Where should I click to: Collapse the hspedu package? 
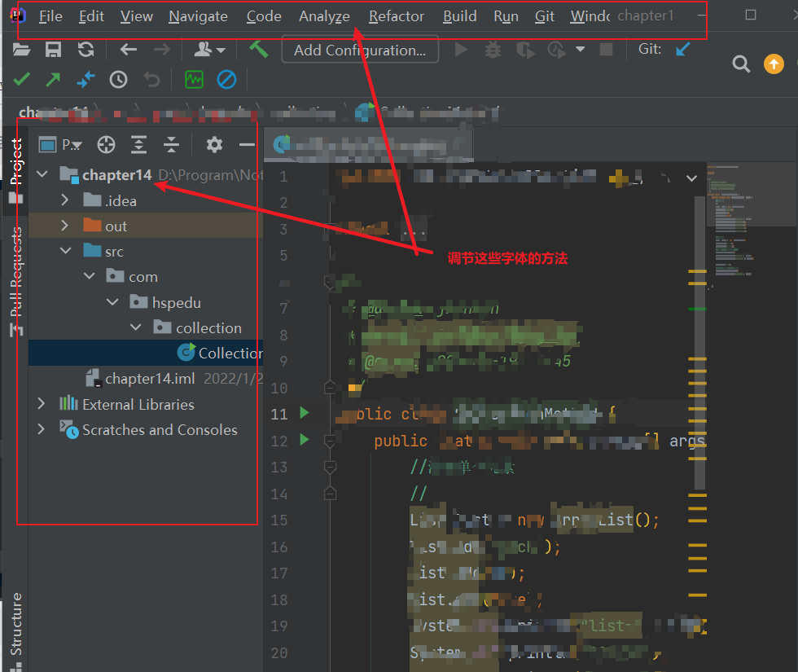112,302
